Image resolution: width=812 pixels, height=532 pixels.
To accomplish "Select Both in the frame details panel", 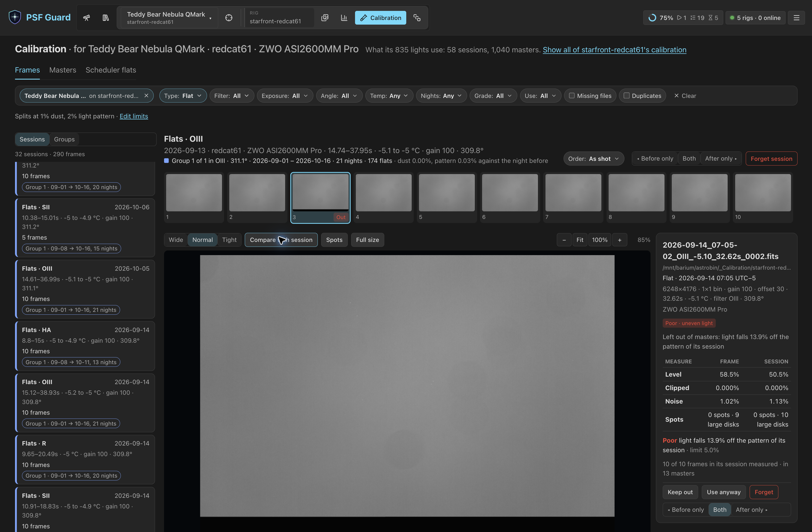I will [x=720, y=509].
